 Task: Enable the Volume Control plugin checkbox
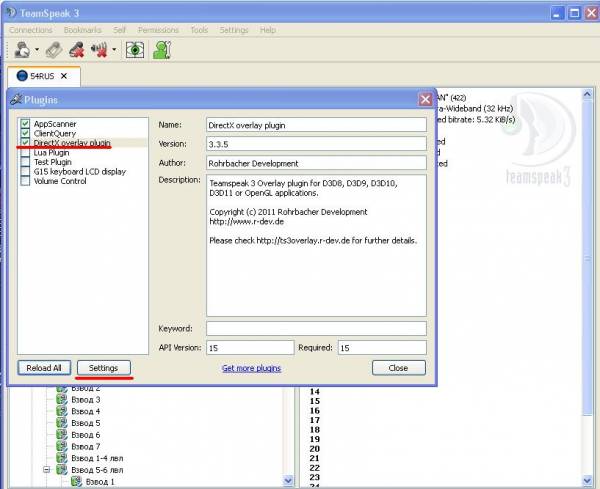pyautogui.click(x=25, y=181)
